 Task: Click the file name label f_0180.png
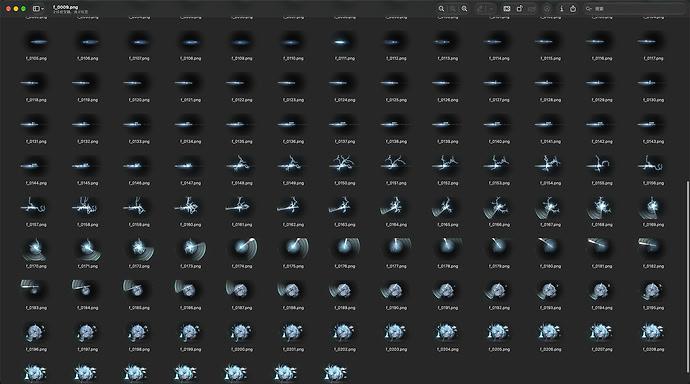(550, 266)
